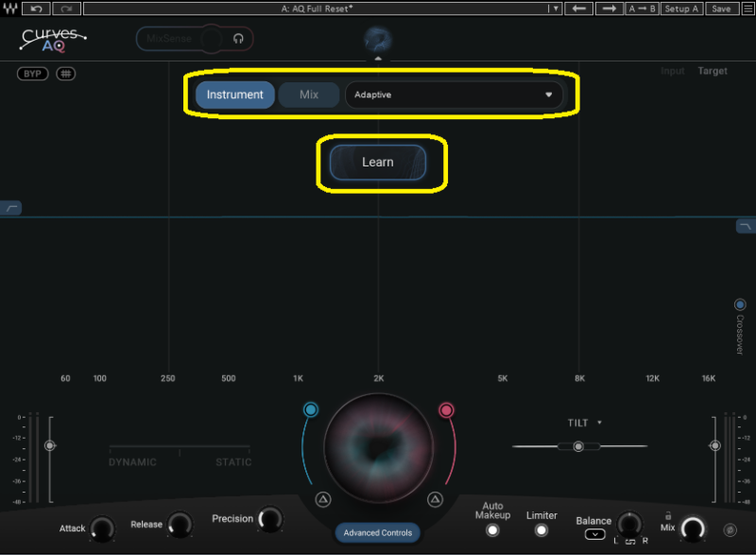The image size is (756, 555).
Task: Toggle the Auto Makeup switch
Action: click(x=492, y=530)
